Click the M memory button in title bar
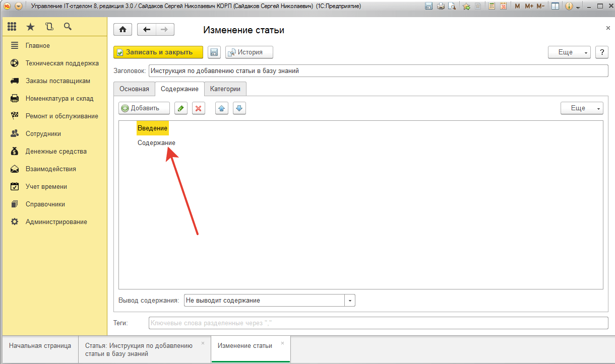This screenshot has width=615, height=364. (517, 7)
